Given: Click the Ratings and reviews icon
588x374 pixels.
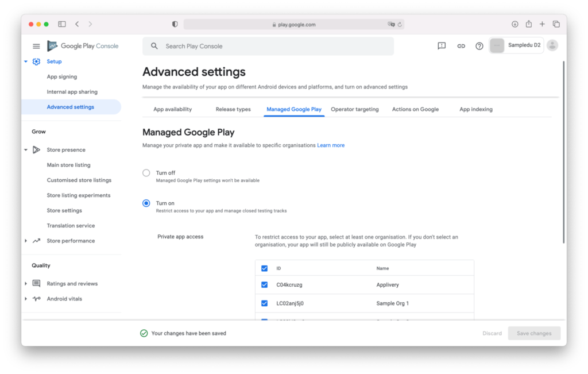Looking at the screenshot, I should point(37,283).
